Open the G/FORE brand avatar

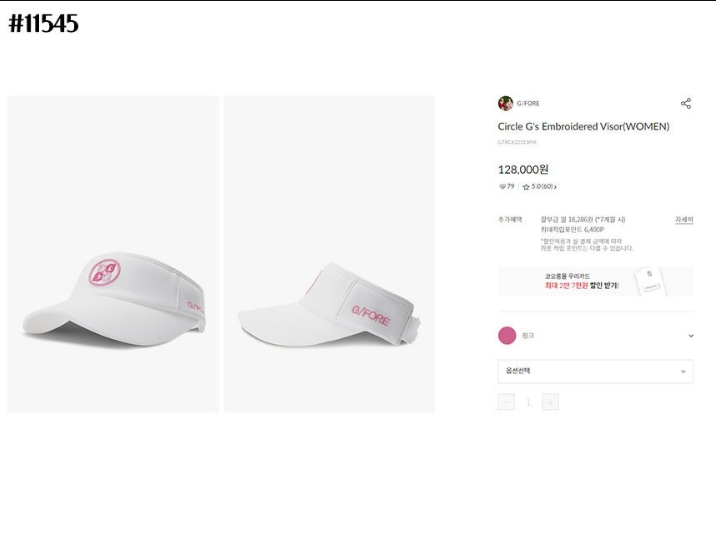(505, 103)
